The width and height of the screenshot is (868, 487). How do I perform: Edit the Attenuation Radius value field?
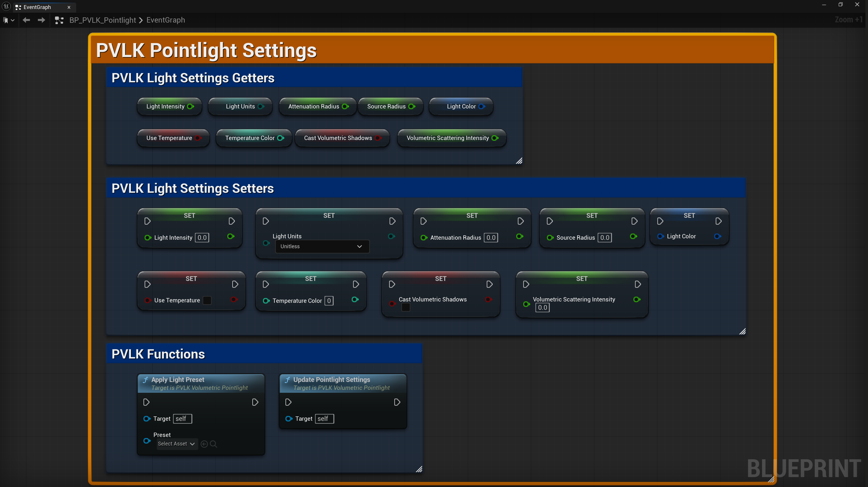491,237
